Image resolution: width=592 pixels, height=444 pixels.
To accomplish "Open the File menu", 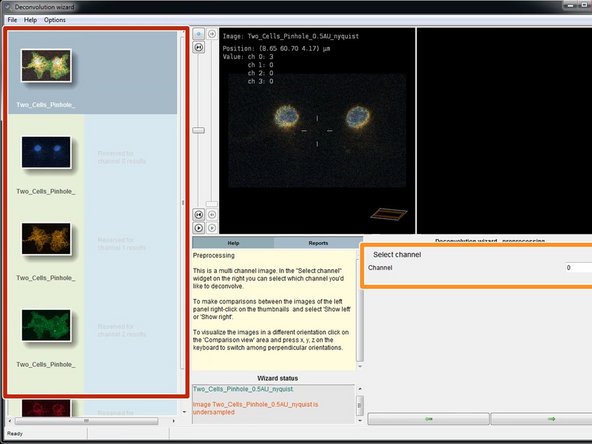I will point(12,20).
